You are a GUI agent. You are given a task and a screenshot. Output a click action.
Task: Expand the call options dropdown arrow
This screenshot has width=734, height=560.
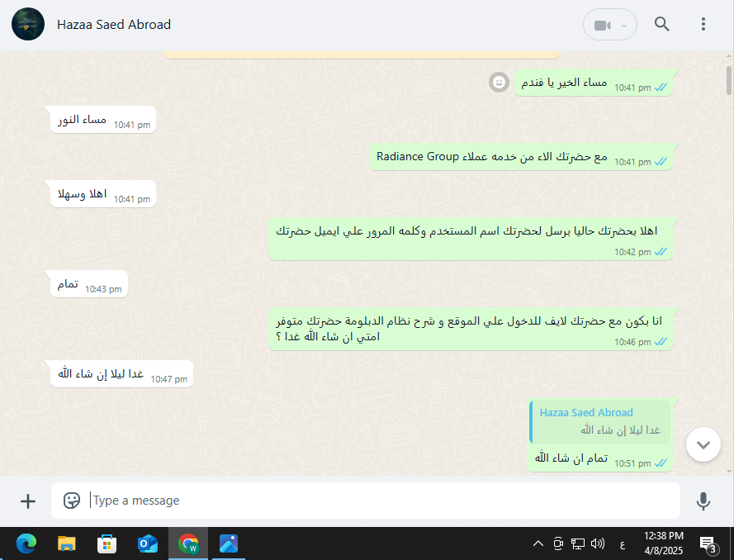[624, 26]
